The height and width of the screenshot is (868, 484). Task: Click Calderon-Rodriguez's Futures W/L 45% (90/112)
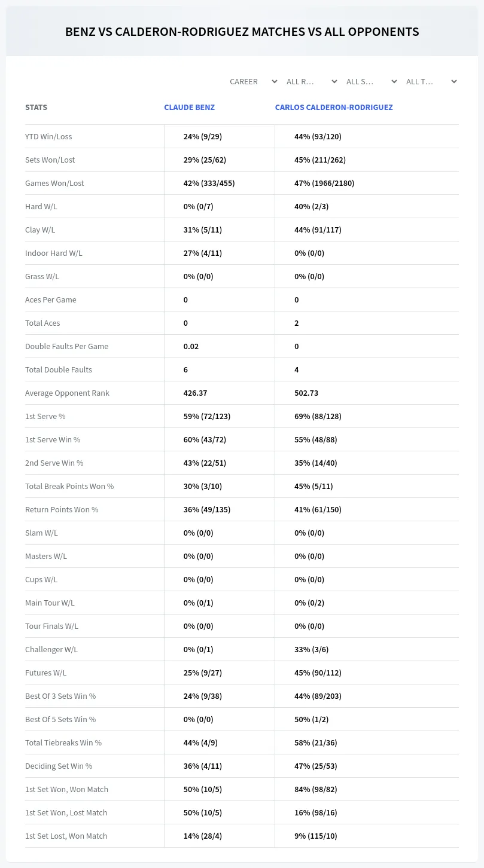click(318, 673)
